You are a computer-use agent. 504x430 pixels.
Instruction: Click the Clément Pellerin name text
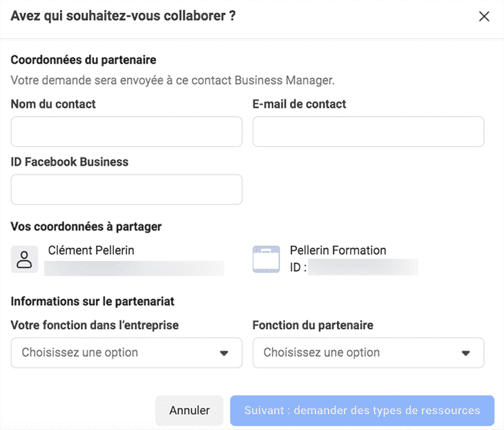point(91,251)
